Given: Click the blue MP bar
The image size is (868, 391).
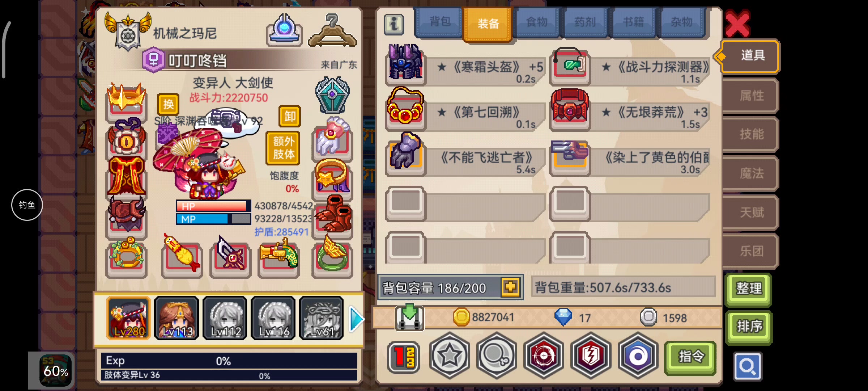Looking at the screenshot, I should [x=213, y=219].
